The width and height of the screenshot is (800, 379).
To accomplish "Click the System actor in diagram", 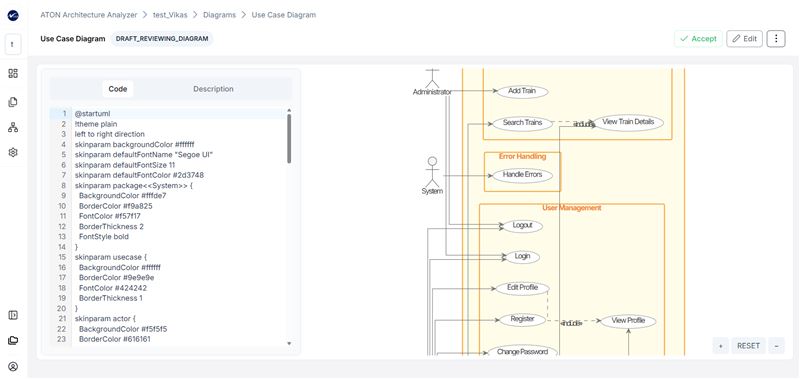I will (432, 175).
